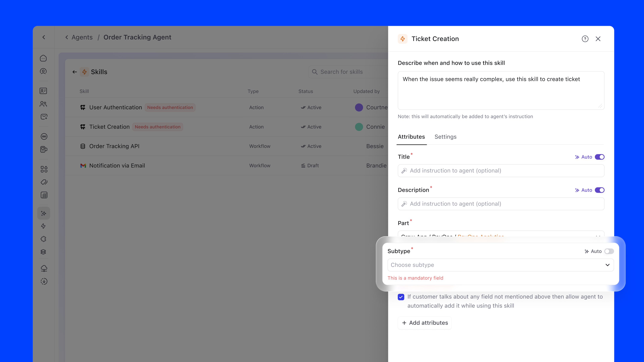Open the infinity circle icon in the sidebar
Screen dimensions: 644x362
(x=44, y=136)
